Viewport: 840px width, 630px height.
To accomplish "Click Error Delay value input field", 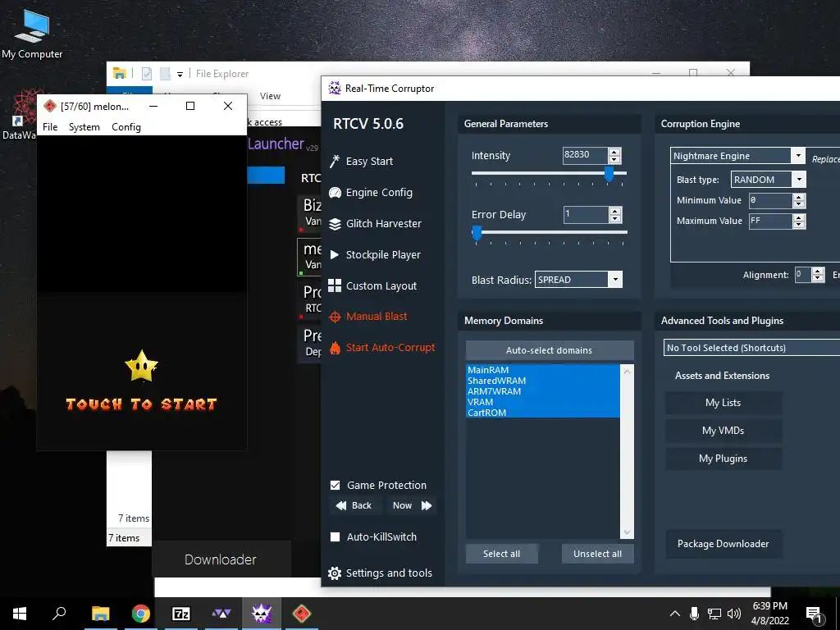I will [585, 214].
